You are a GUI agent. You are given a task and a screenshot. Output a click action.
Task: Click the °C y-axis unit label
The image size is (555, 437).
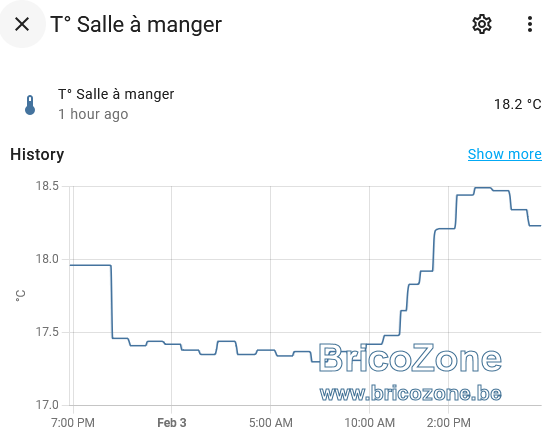[21, 295]
